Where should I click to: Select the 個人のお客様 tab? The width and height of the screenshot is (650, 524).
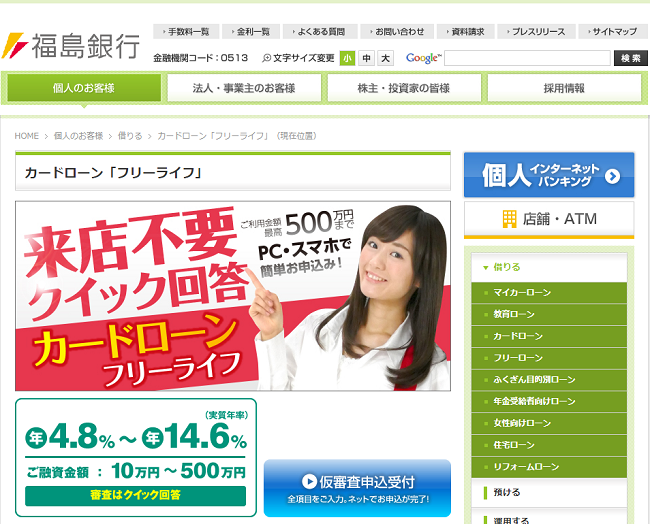click(x=84, y=88)
